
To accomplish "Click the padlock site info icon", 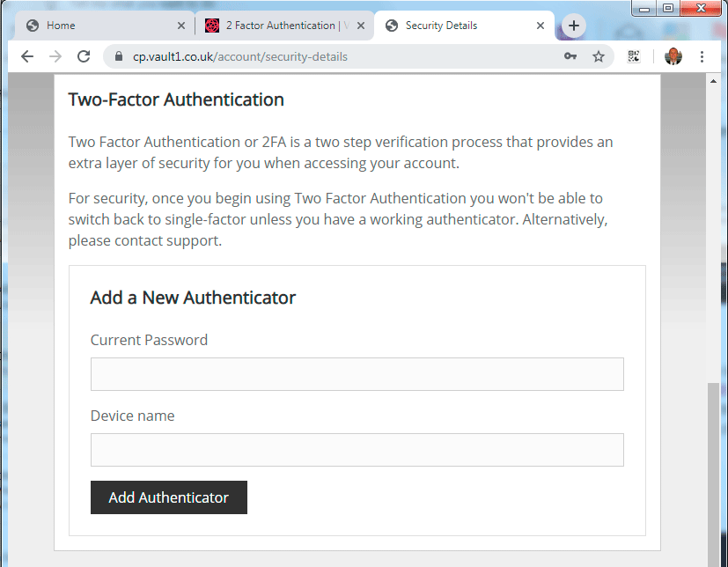I will (x=119, y=56).
